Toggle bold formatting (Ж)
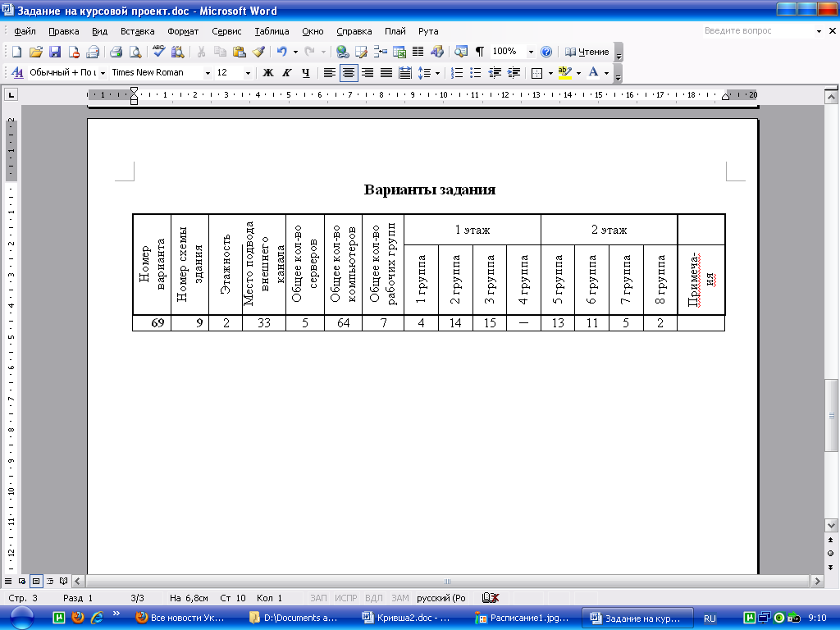The width and height of the screenshot is (840, 630). pos(268,73)
